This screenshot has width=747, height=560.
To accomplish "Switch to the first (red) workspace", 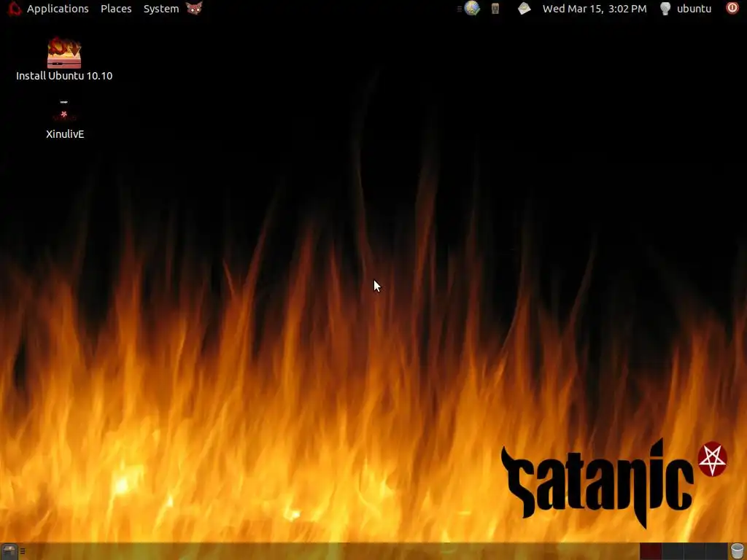I will tap(651, 551).
